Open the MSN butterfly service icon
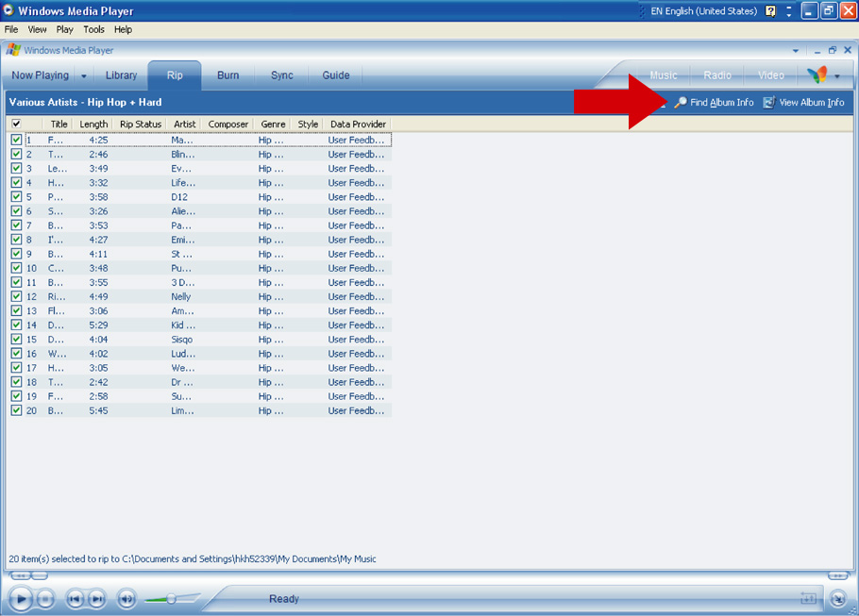Viewport: 859px width, 616px height. click(x=817, y=75)
